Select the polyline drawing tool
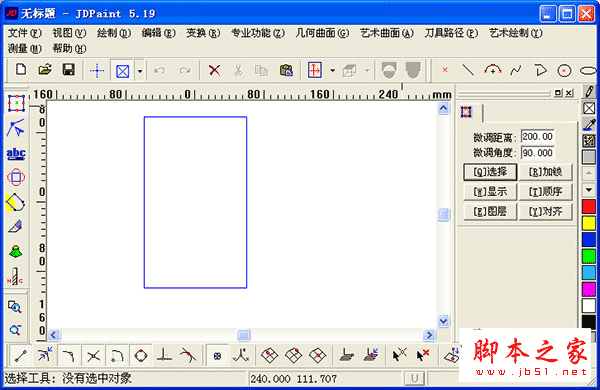 (540, 70)
